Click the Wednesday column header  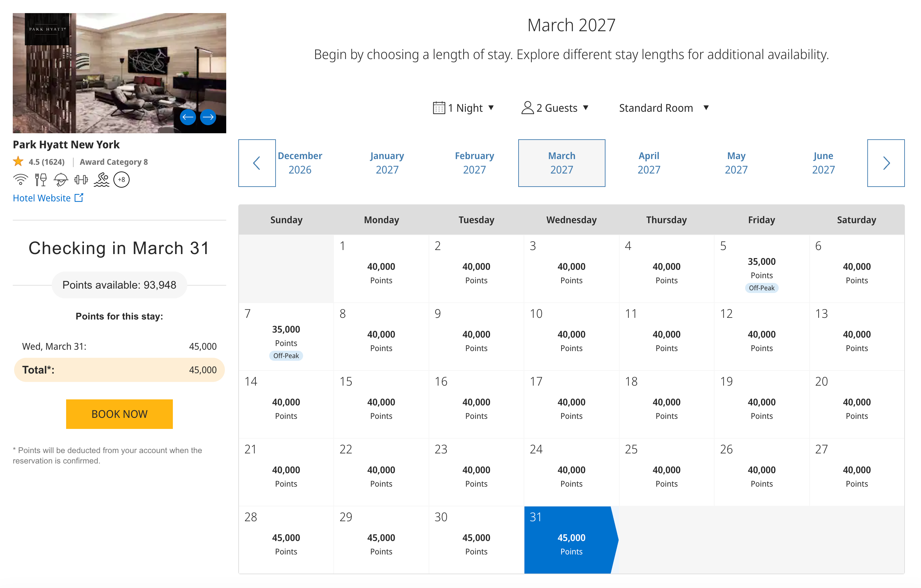(571, 219)
